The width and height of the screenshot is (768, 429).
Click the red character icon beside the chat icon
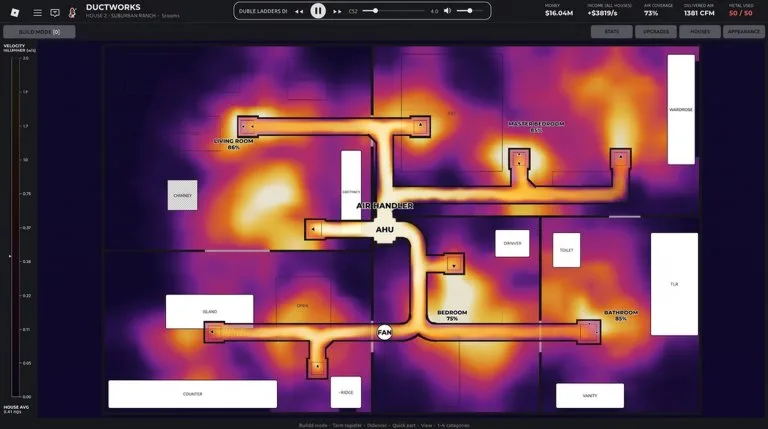tap(72, 12)
